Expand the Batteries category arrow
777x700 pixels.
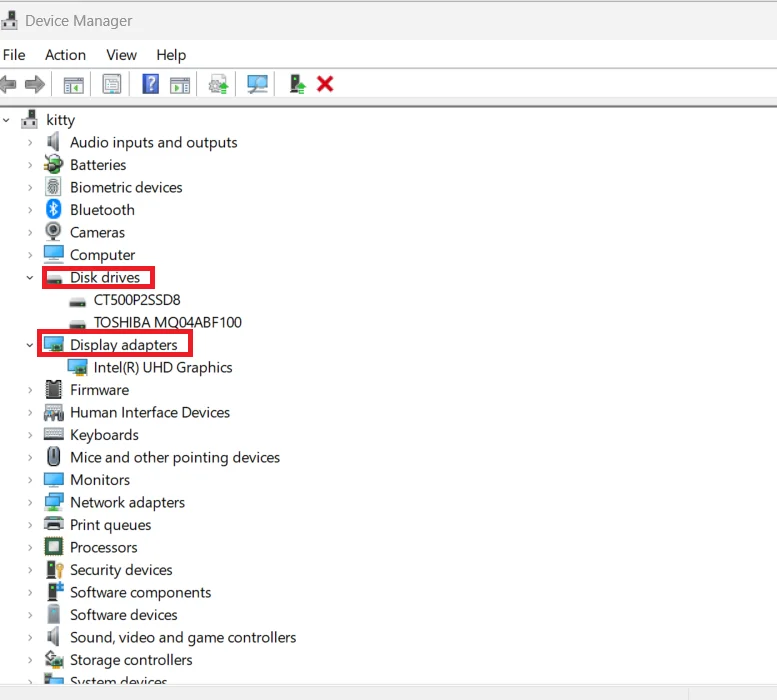[30, 165]
